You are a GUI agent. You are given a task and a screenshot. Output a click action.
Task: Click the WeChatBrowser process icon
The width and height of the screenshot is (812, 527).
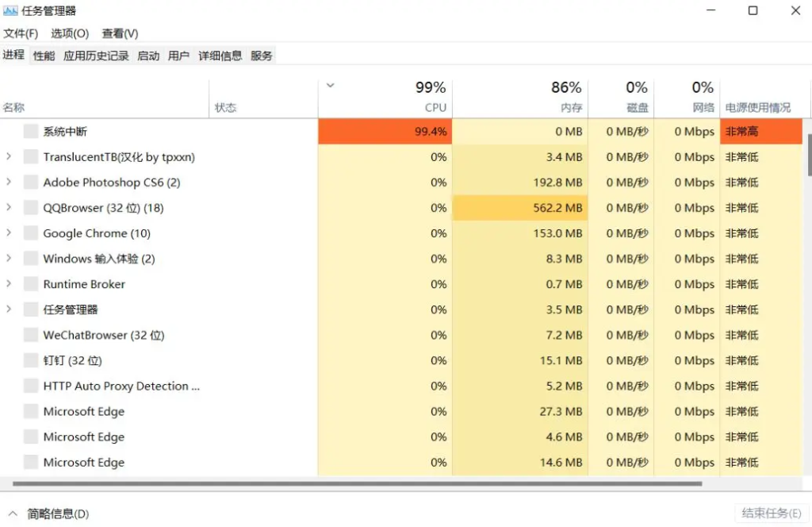[31, 335]
